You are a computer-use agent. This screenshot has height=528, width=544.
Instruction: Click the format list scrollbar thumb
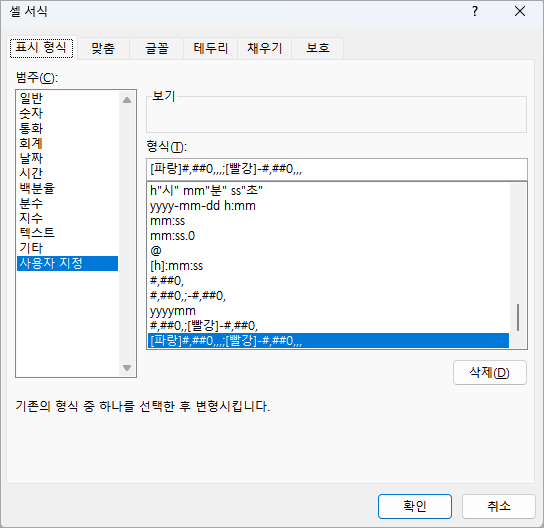(518, 317)
